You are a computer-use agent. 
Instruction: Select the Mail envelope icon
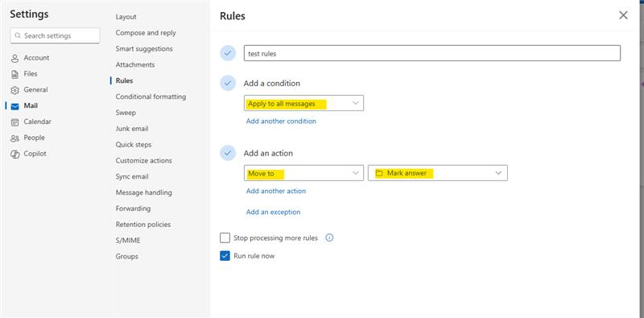[14, 106]
